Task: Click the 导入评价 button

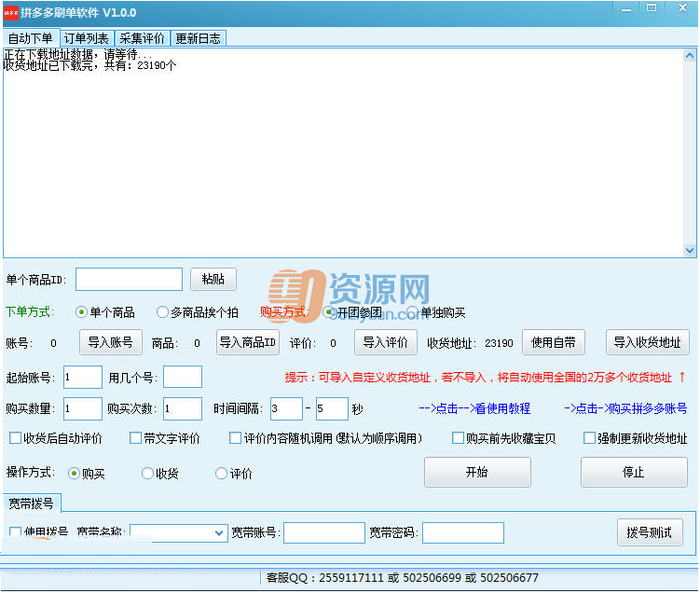Action: pyautogui.click(x=386, y=342)
